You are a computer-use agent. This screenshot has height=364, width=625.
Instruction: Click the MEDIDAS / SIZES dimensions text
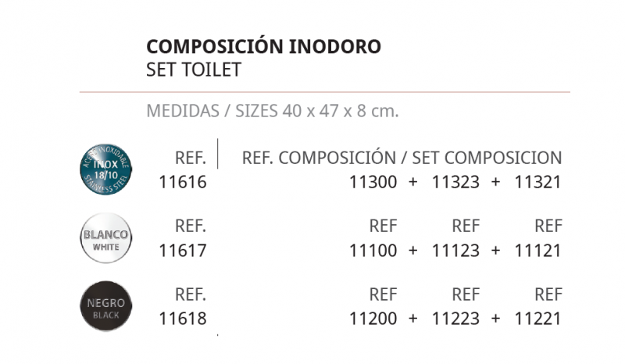[272, 111]
